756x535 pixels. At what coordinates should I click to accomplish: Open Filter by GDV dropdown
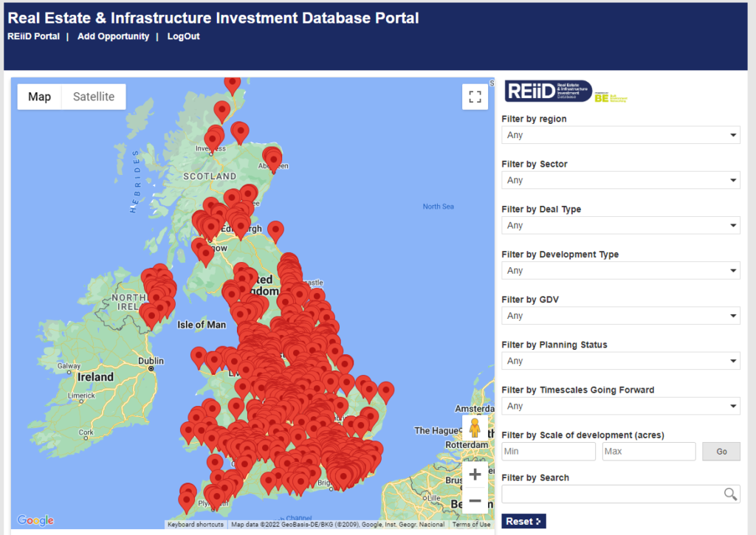(x=620, y=316)
